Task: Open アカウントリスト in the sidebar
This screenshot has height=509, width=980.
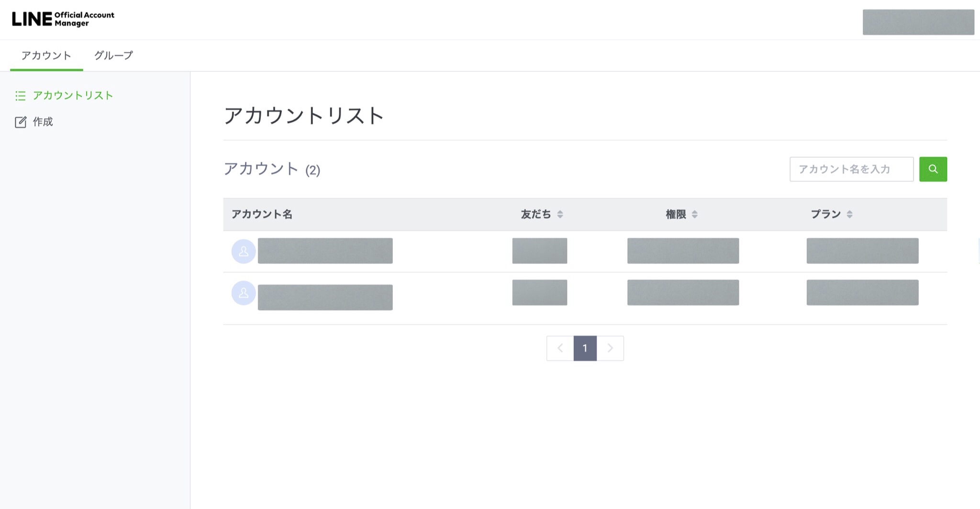Action: (73, 96)
